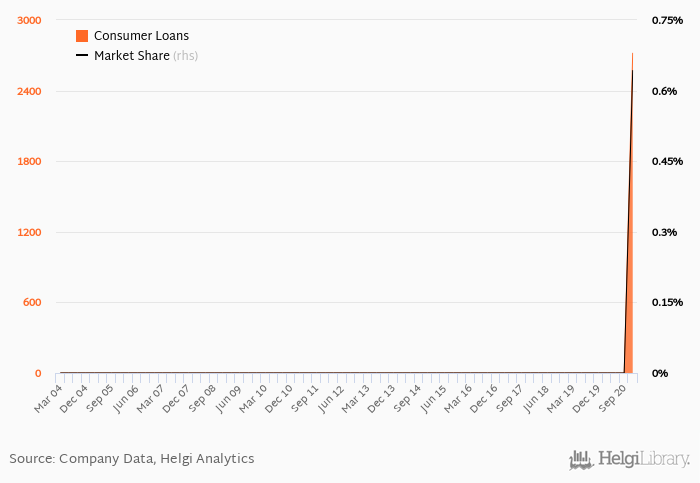
Task: Click the ship icon beside HelgiLibrary
Action: click(581, 460)
